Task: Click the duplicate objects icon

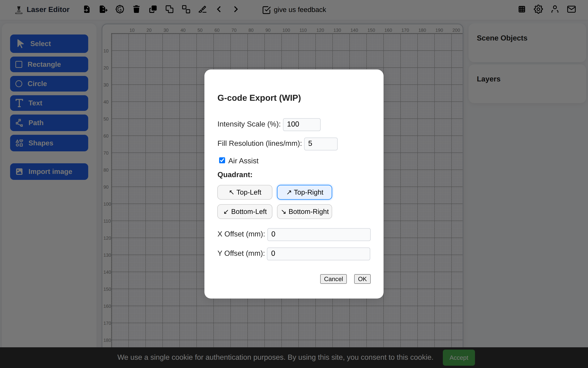Action: (153, 9)
